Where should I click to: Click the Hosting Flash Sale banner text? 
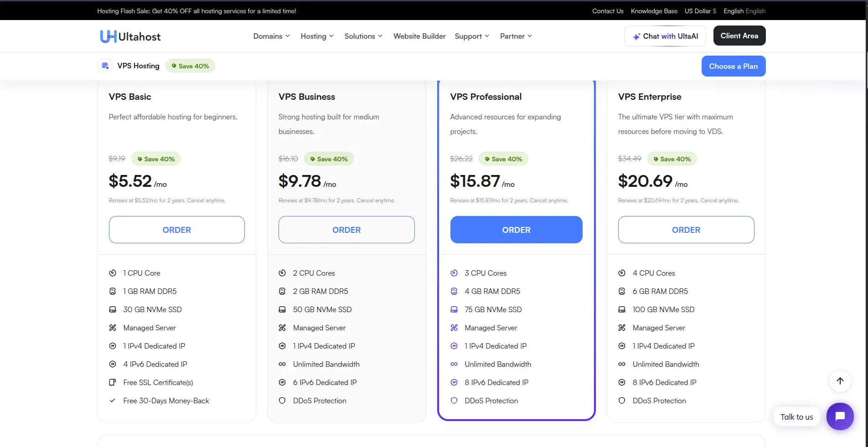tap(196, 11)
